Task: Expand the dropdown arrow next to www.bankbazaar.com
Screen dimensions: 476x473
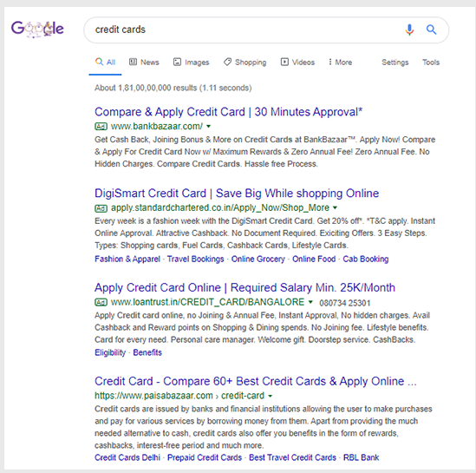Action: [209, 127]
